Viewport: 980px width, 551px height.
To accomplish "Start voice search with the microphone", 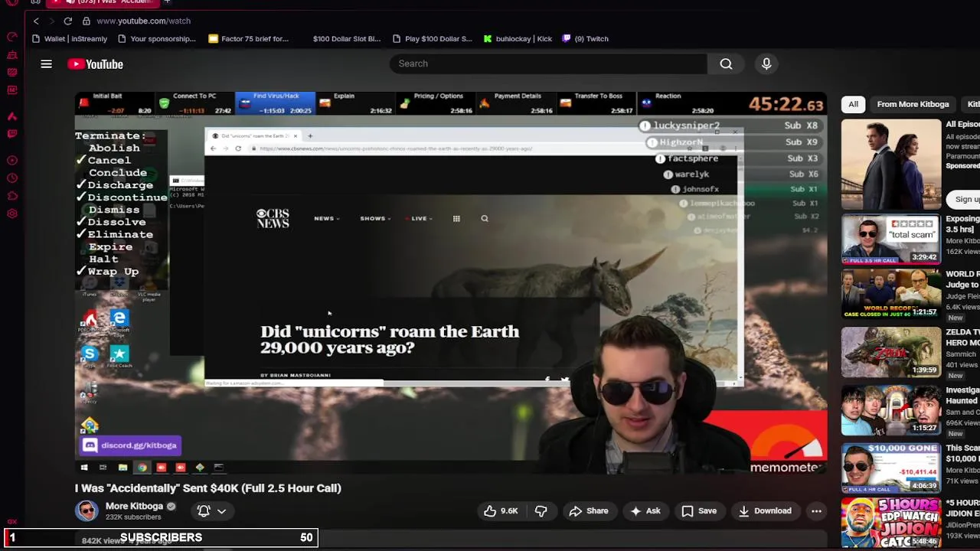I will point(766,64).
